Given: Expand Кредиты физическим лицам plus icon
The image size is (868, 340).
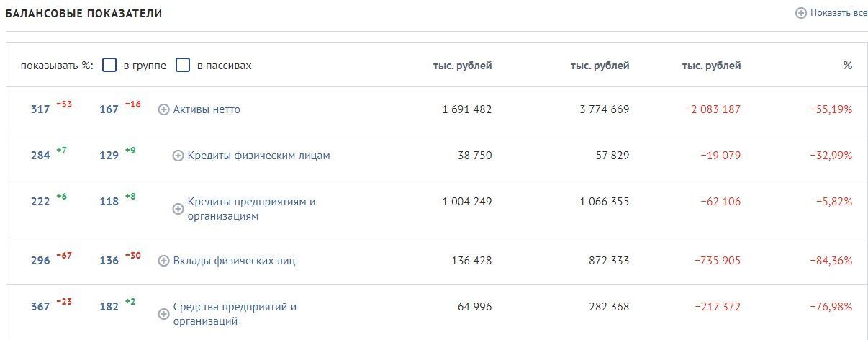Looking at the screenshot, I should (178, 156).
